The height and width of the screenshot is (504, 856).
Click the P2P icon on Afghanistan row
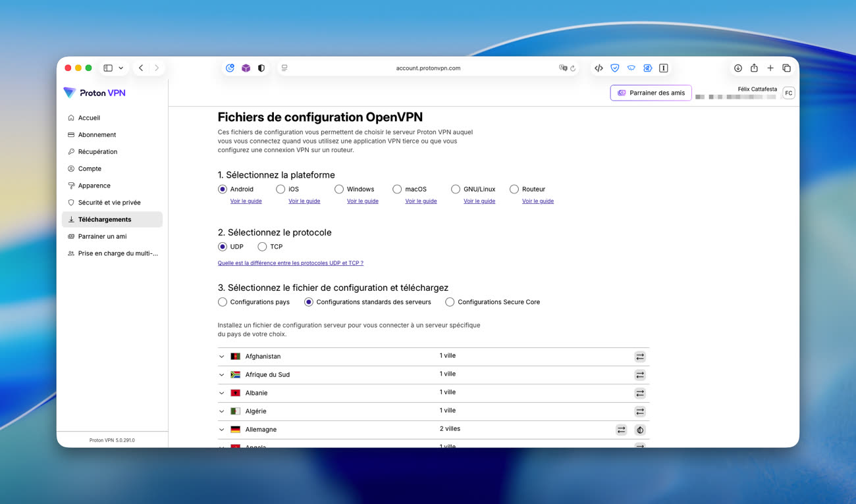639,357
